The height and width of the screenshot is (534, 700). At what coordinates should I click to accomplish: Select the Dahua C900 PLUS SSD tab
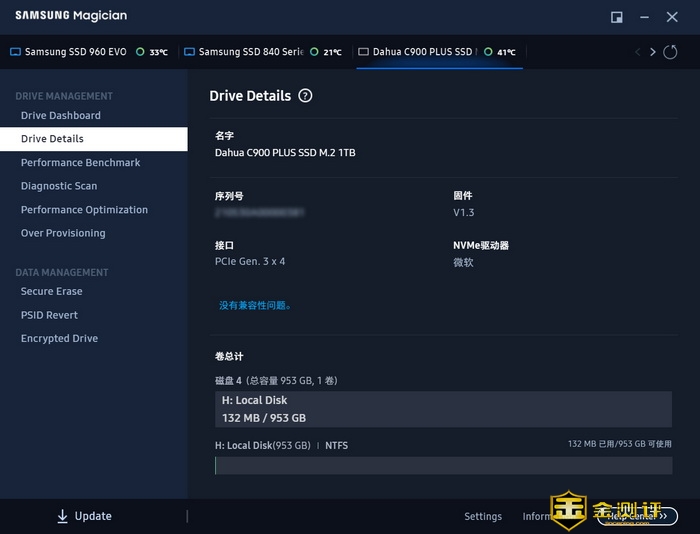tap(422, 52)
